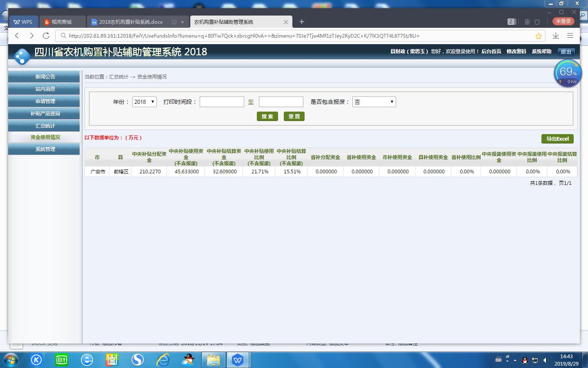
Task: Click the system logo share icon
Action: [x=22, y=56]
